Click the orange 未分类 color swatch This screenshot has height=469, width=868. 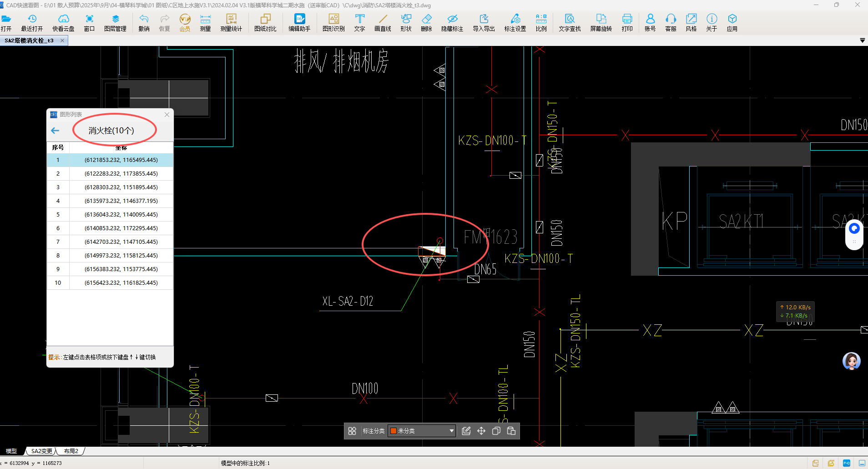click(x=394, y=431)
